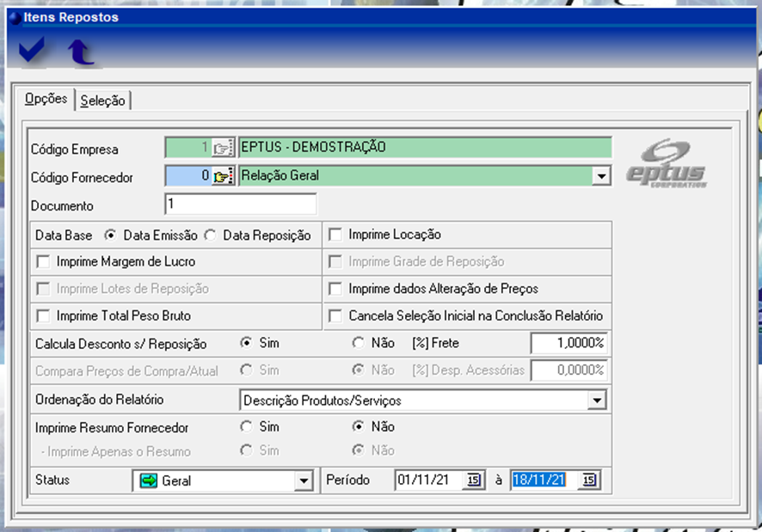Open calendar picker for period start date
Image resolution: width=762 pixels, height=532 pixels.
click(x=474, y=480)
